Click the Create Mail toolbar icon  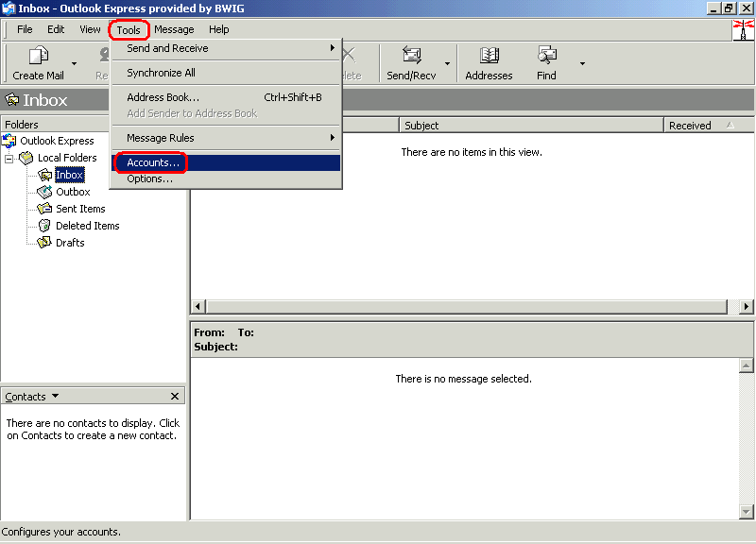click(x=39, y=56)
